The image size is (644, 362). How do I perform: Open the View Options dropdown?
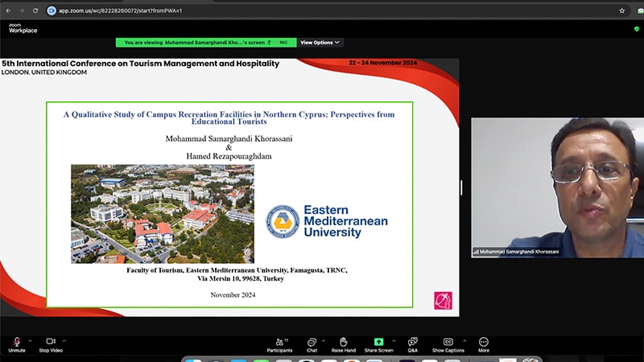coord(320,43)
